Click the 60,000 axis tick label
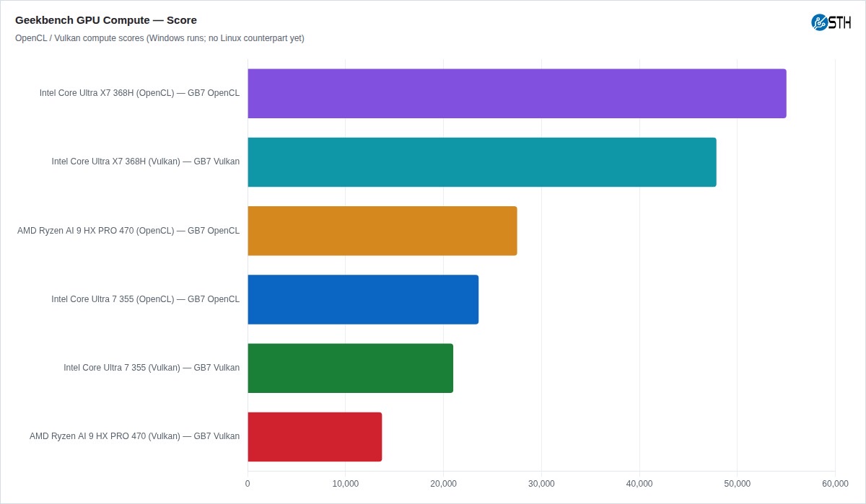The width and height of the screenshot is (866, 504). click(x=835, y=484)
